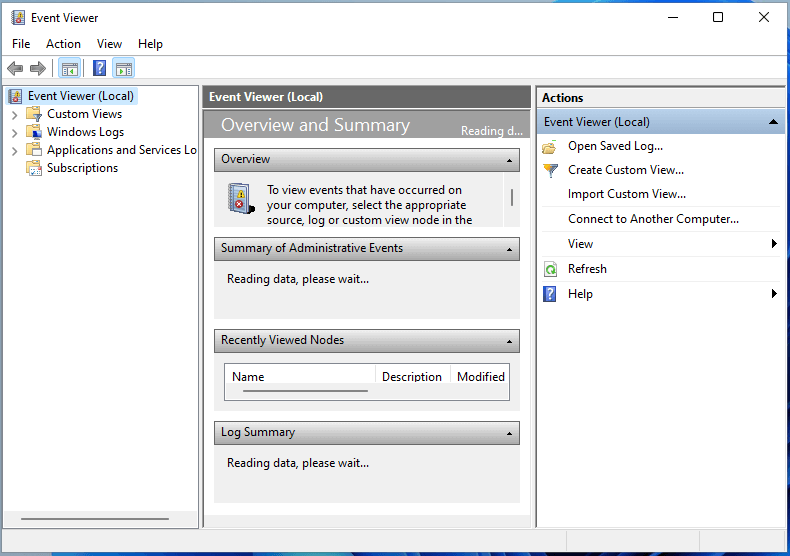Toggle Show/Hide Console Tree toolbar icon

[x=70, y=68]
